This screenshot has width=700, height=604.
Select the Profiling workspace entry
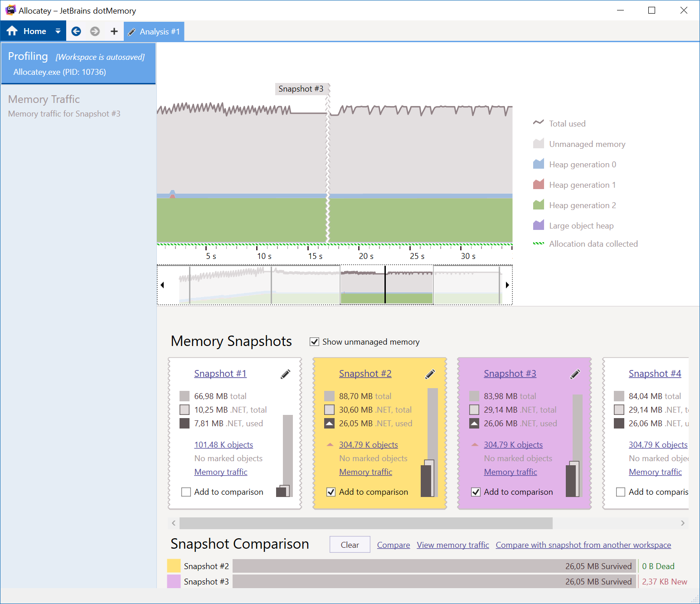coord(78,63)
